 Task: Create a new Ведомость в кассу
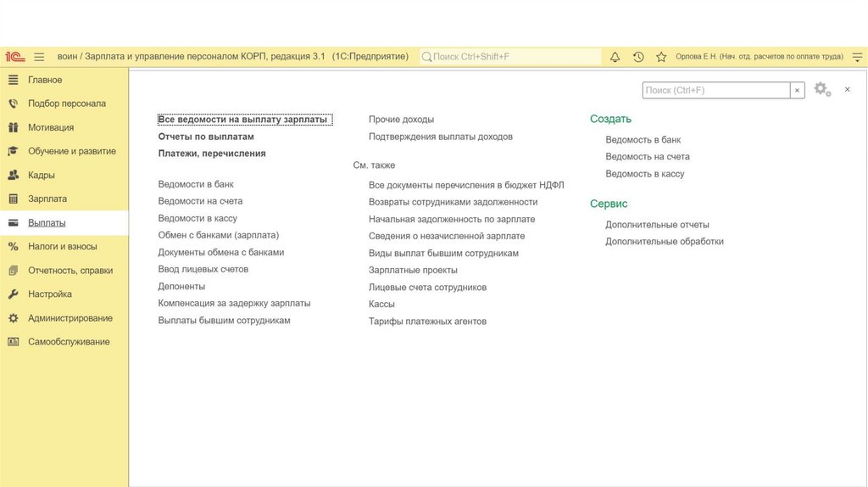644,174
